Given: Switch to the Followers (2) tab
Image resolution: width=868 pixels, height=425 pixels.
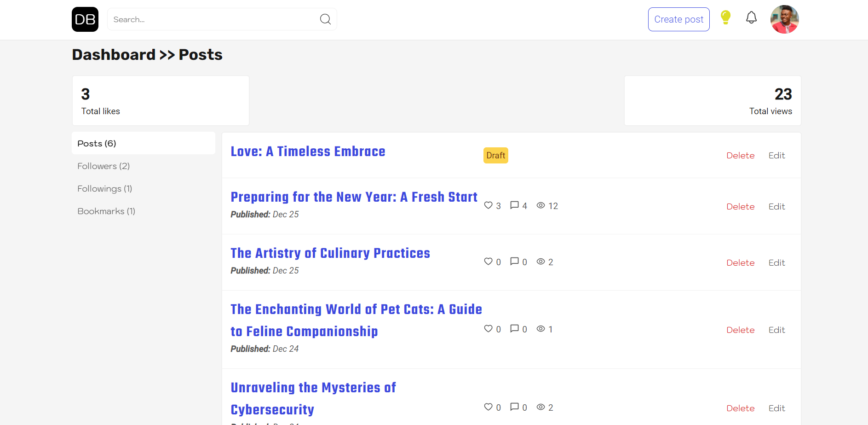Looking at the screenshot, I should pos(103,166).
